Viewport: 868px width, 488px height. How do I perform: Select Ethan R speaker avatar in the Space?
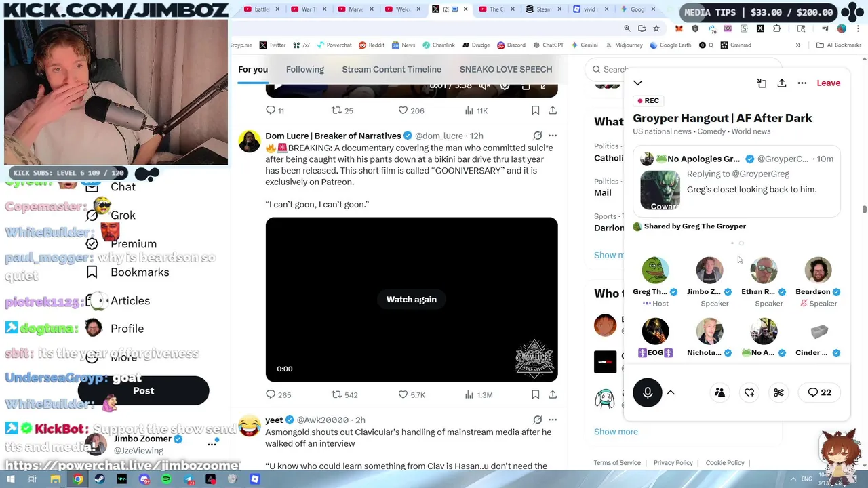[x=764, y=270]
